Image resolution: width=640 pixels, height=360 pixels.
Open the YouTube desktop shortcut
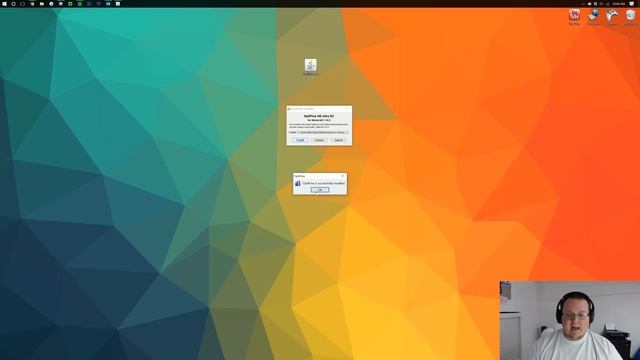tap(574, 17)
